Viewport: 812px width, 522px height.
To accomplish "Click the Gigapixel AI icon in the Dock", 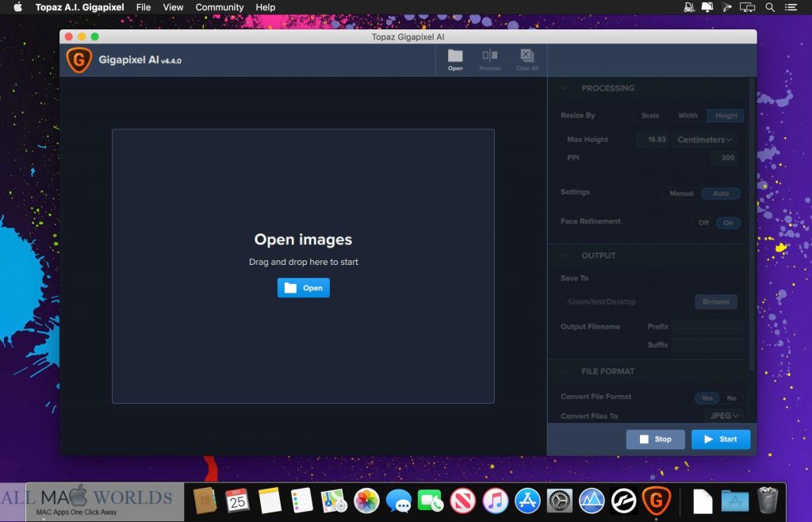I will point(656,501).
